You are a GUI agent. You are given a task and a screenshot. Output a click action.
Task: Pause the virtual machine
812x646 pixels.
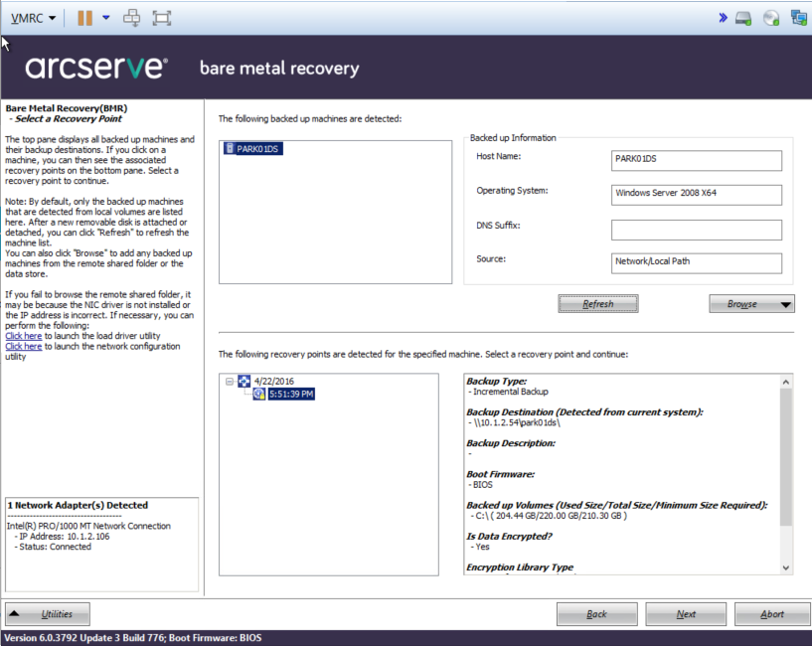[84, 18]
